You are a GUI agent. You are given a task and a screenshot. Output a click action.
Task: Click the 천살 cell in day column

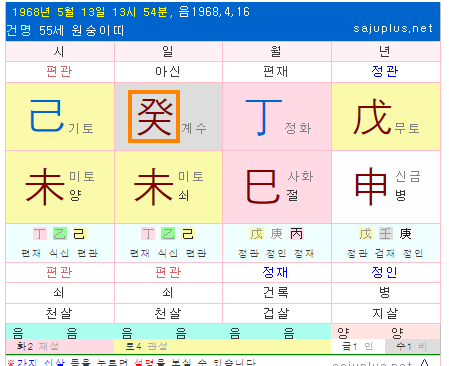point(168,313)
